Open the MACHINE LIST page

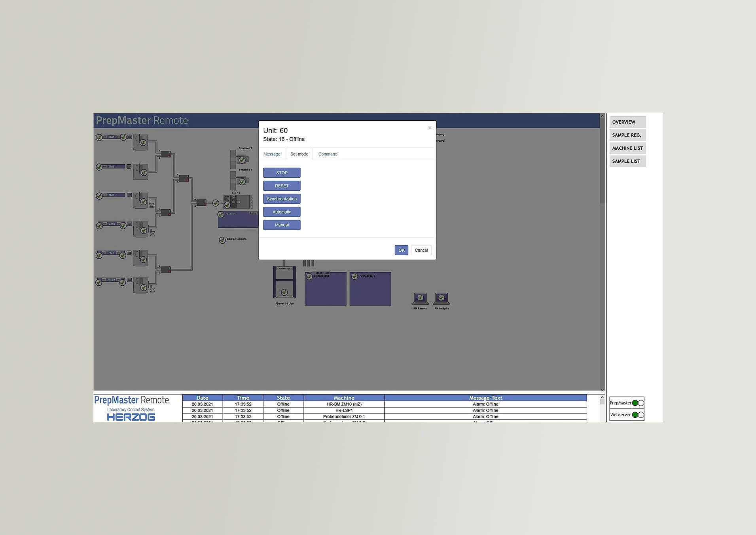(x=627, y=148)
